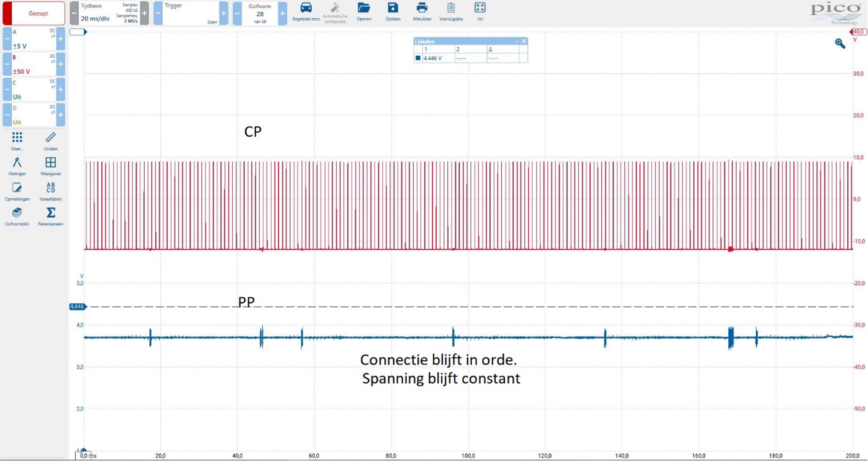Screen dimensions: 868x461
Task: Go to previous Golfvorm buffer
Action: click(x=237, y=14)
